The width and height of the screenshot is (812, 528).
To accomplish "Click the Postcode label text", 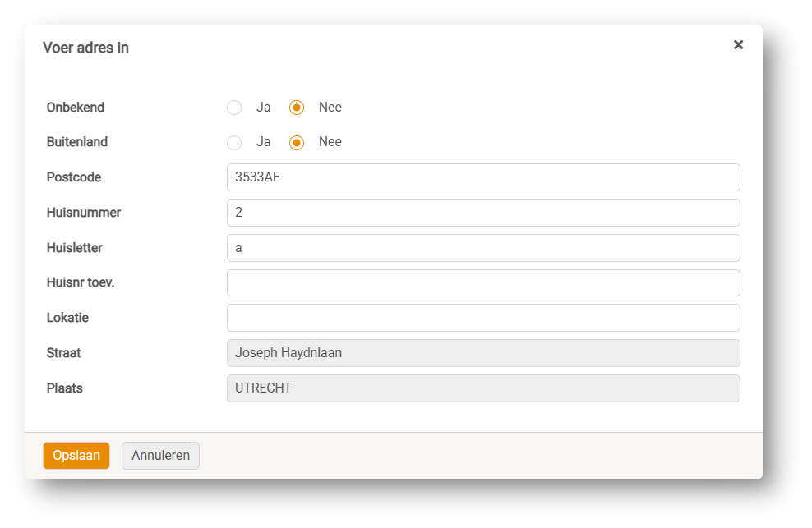I will (74, 177).
